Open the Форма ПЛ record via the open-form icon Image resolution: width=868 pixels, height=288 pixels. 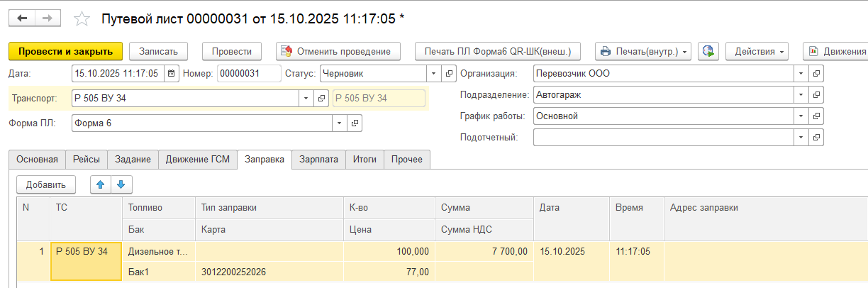click(355, 123)
